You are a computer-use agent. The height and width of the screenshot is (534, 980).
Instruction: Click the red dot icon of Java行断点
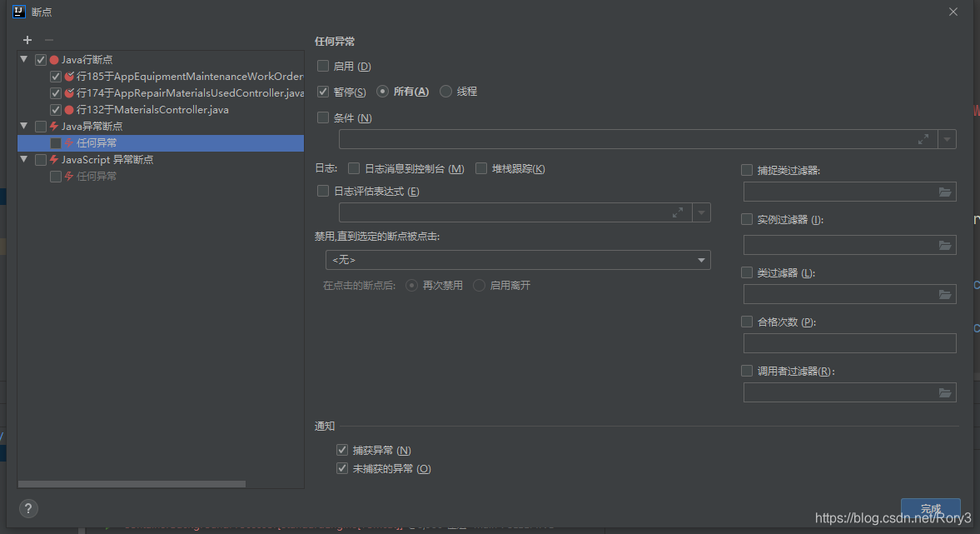[54, 59]
